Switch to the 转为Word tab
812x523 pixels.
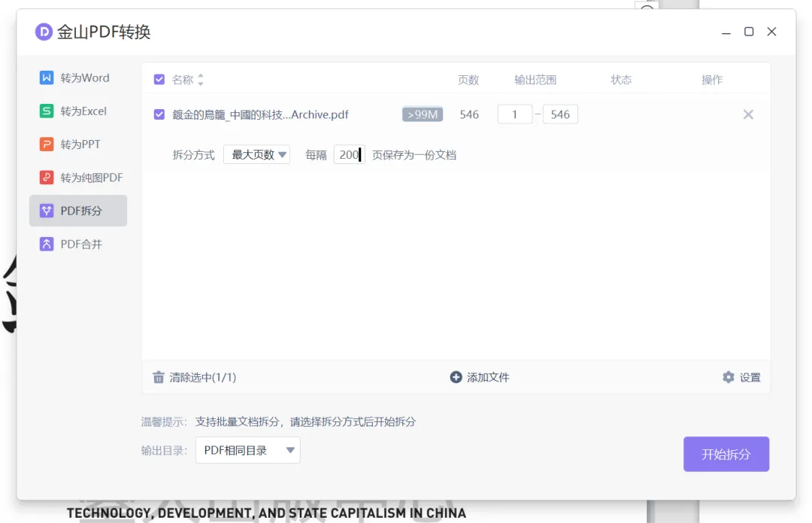click(78, 78)
